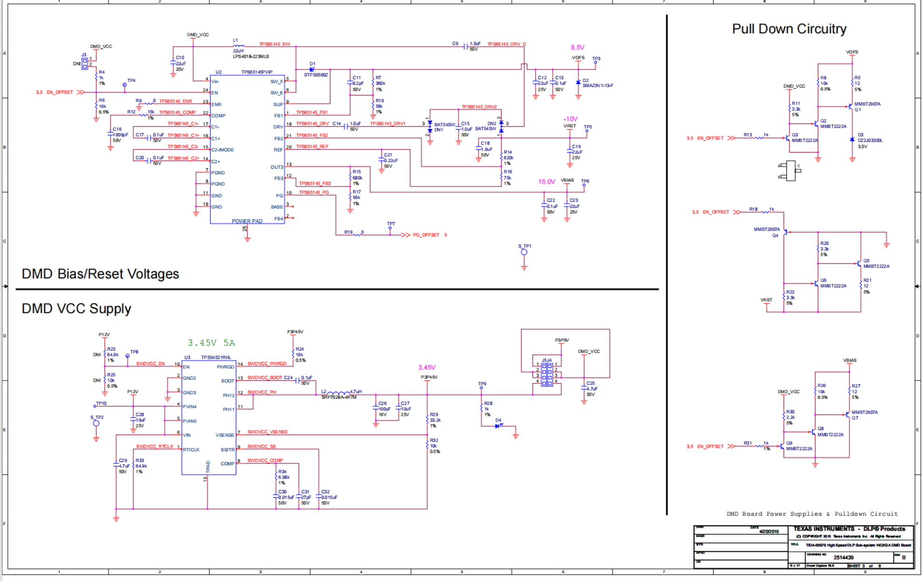Select the TPS54521RHL part name
Screen dimensions: 924x581
point(216,358)
